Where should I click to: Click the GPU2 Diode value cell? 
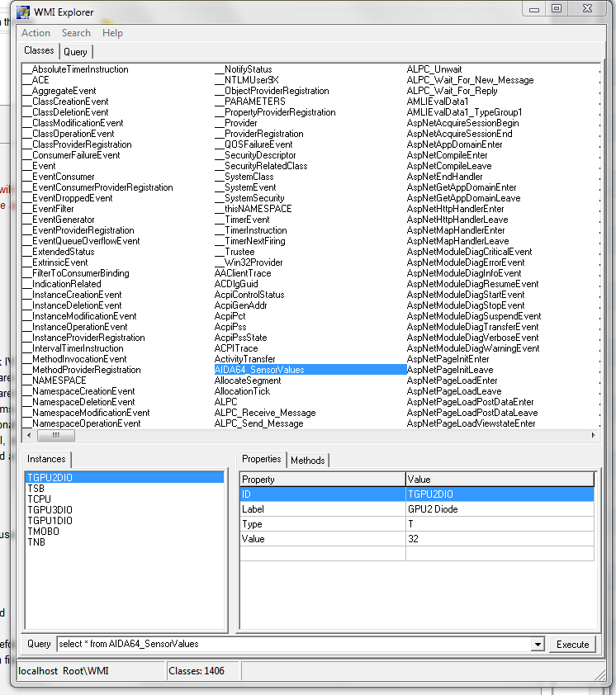(500, 508)
